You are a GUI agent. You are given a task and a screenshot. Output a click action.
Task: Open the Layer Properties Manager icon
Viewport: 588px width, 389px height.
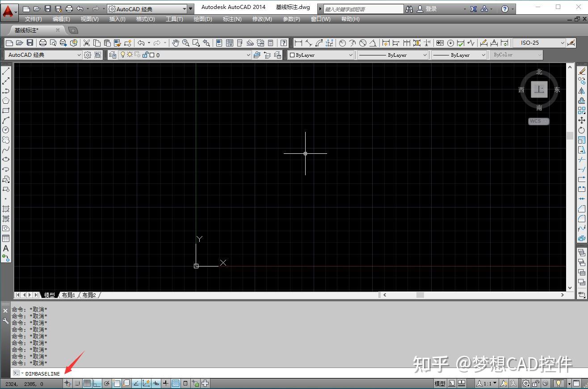point(112,55)
